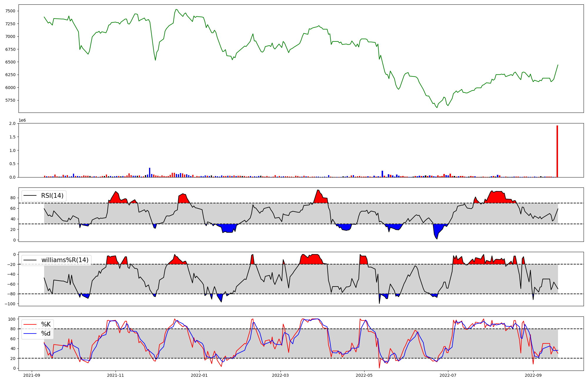Click the 1e6 volume scale label
The width and height of the screenshot is (588, 382).
click(22, 120)
